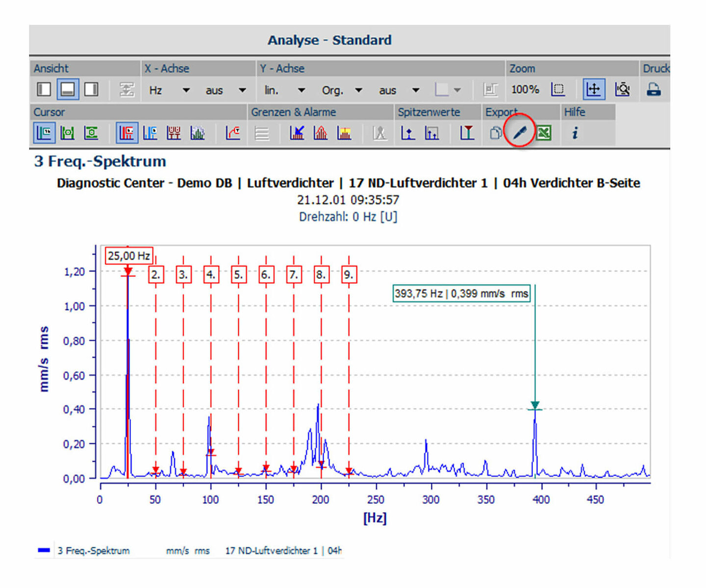Image resolution: width=706 pixels, height=588 pixels.
Task: Select the bottom-panel view layout
Action: click(x=68, y=89)
